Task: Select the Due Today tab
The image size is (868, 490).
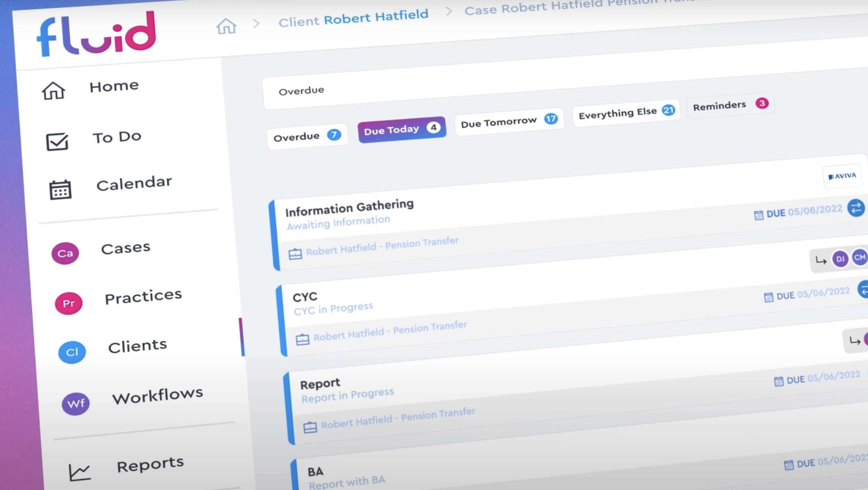Action: (x=402, y=129)
